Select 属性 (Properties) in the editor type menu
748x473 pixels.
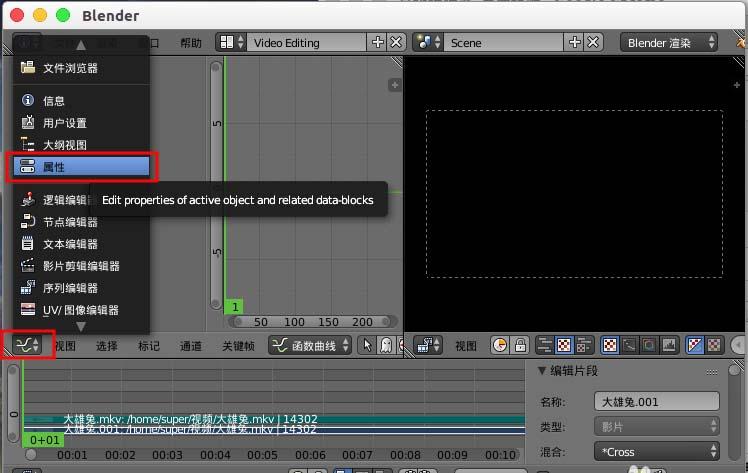coord(78,167)
